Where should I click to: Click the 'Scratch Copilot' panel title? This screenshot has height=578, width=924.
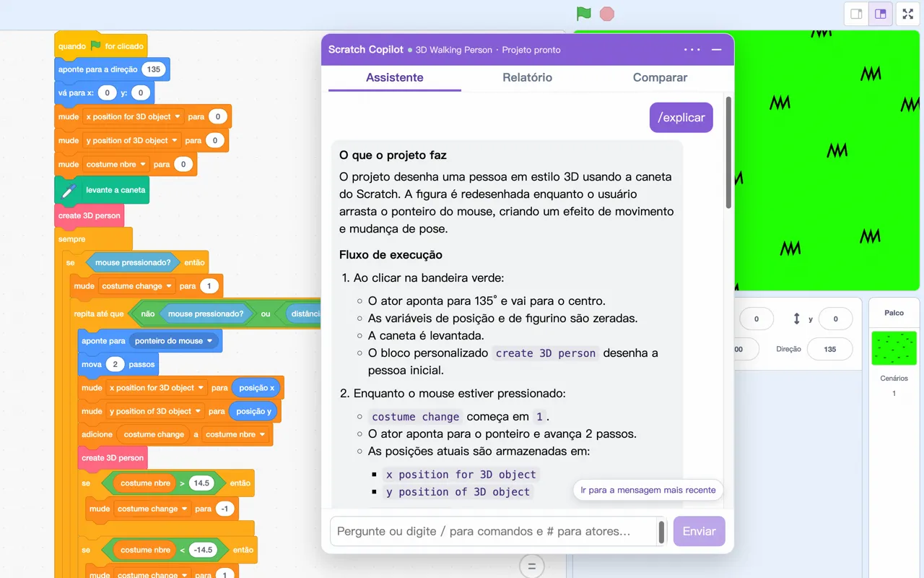pos(366,50)
